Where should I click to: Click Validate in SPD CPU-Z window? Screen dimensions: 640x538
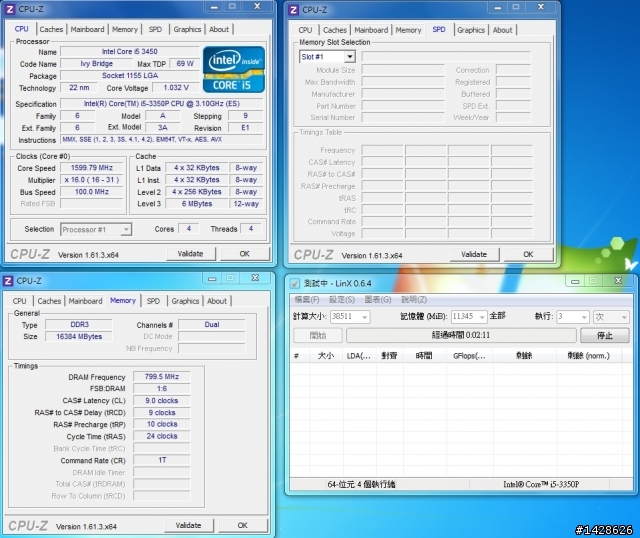[x=474, y=255]
